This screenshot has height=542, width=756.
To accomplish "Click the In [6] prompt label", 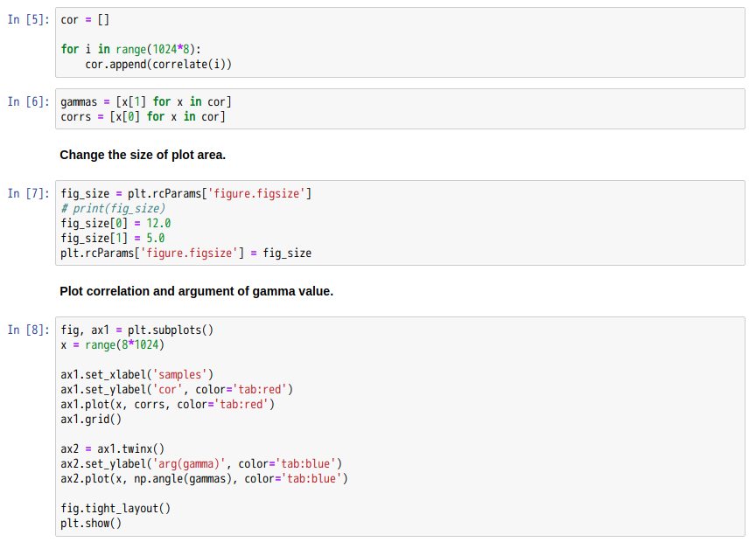I will tap(28, 102).
